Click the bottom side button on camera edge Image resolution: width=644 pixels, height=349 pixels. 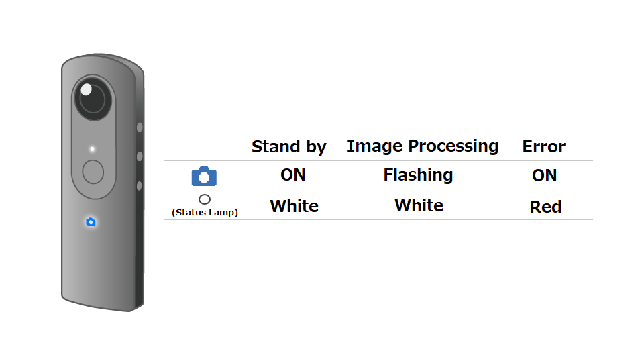pyautogui.click(x=140, y=185)
